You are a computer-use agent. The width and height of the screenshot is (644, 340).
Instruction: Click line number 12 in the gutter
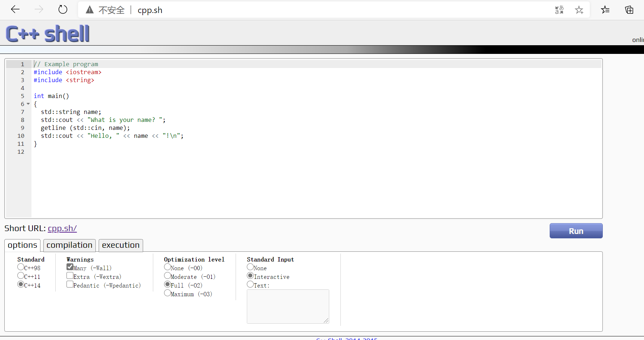coord(21,152)
